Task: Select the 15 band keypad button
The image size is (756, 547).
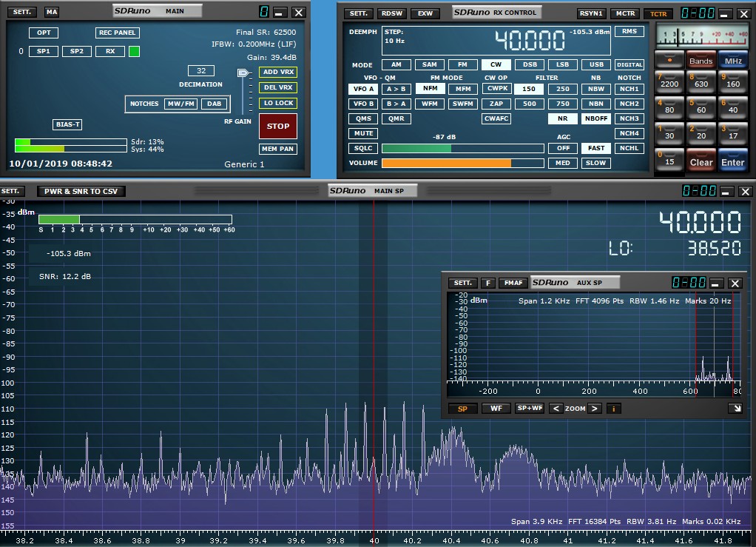Action: click(669, 161)
